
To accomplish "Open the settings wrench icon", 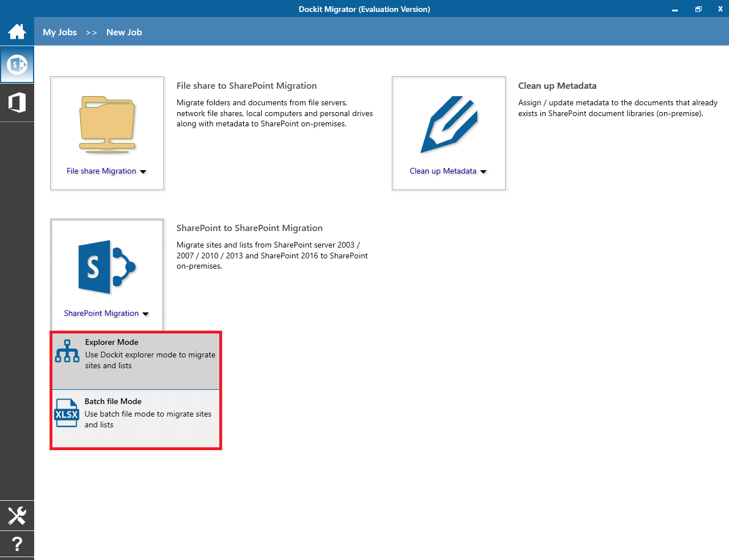I will pos(17,515).
